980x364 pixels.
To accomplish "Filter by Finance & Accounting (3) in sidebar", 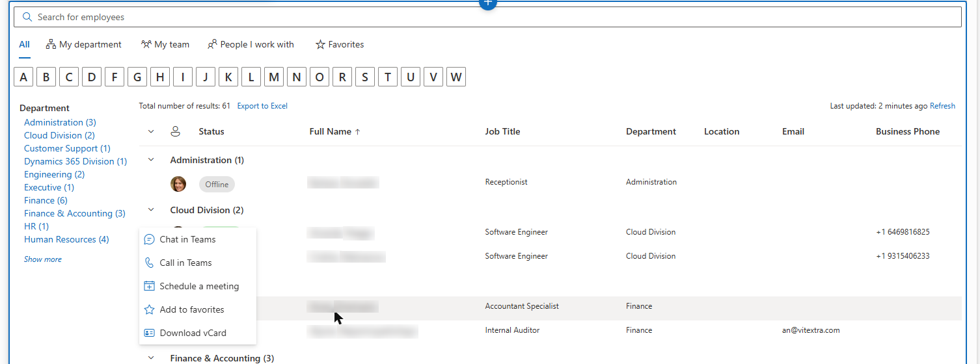I will [75, 213].
